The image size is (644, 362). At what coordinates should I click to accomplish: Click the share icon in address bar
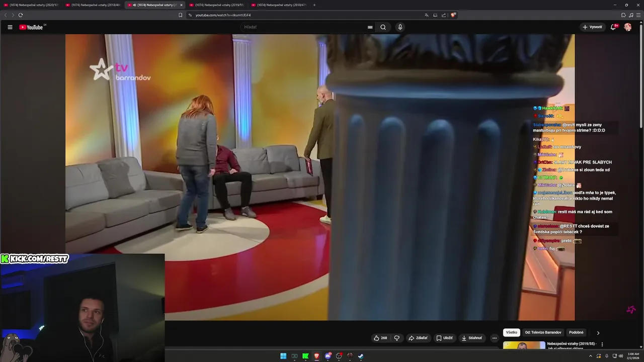(444, 15)
